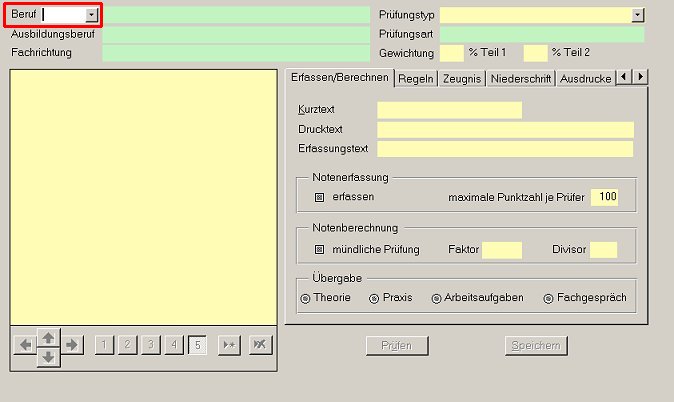This screenshot has width=674, height=402.
Task: Open the Zeugnis tab
Action: pyautogui.click(x=463, y=78)
